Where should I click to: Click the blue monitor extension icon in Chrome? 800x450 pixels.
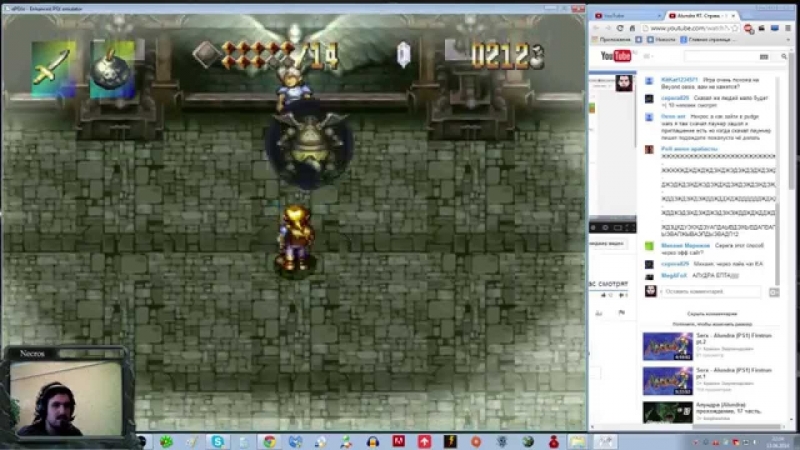coord(774,28)
